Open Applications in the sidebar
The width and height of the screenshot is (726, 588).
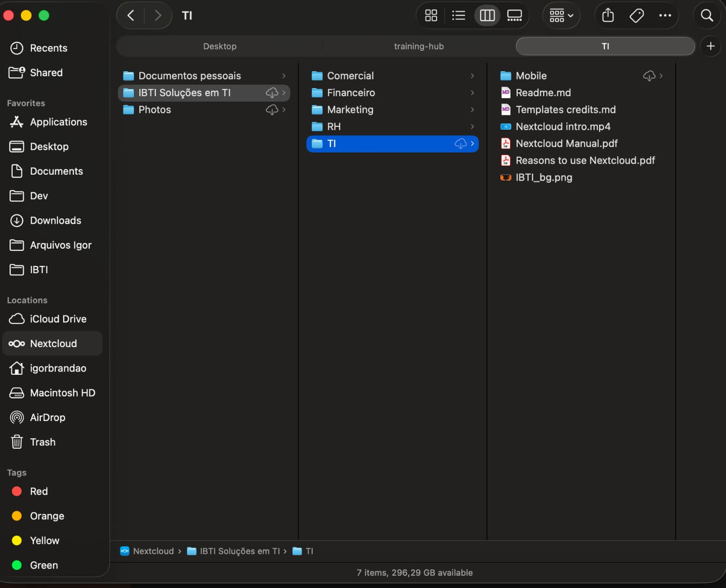52,122
